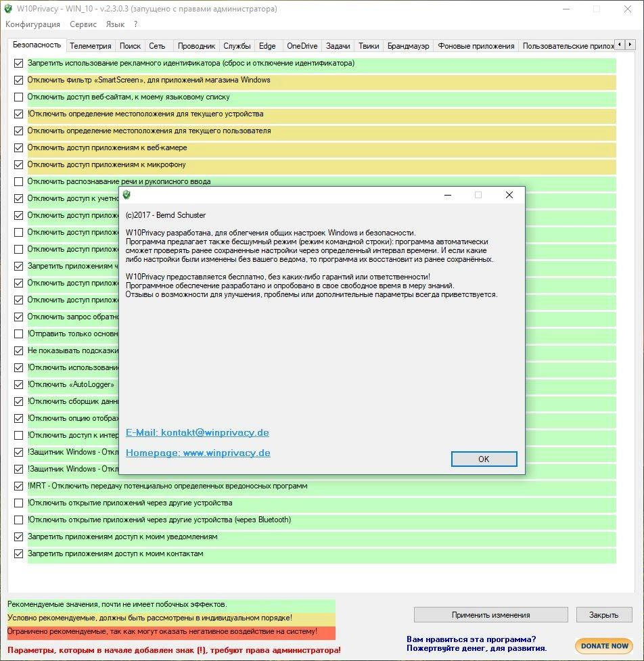Toggle местоположения для текущего устройства checkbox
The image size is (644, 661).
[x=18, y=114]
